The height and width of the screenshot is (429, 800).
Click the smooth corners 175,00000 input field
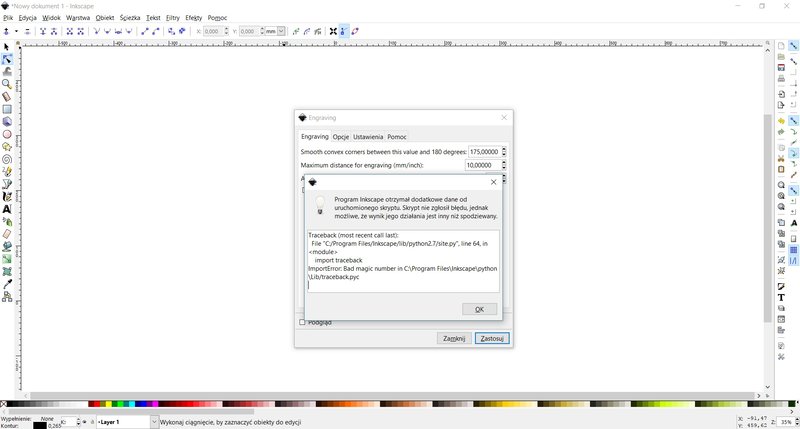click(485, 152)
